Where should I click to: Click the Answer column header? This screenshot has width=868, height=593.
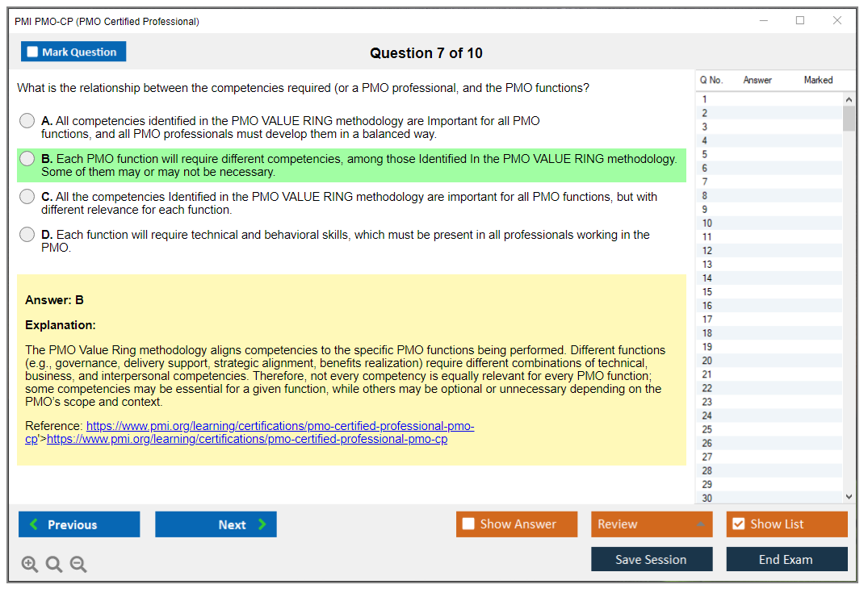click(757, 80)
